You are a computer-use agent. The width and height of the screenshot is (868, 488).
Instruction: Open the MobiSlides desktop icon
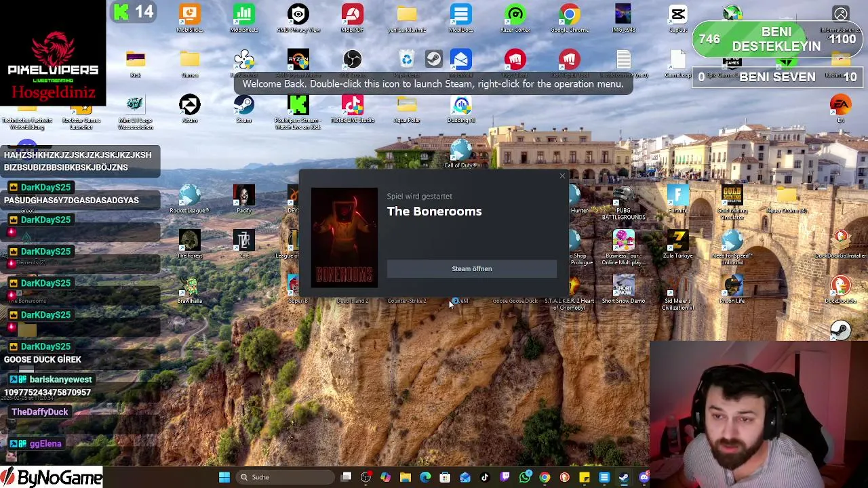pos(190,18)
